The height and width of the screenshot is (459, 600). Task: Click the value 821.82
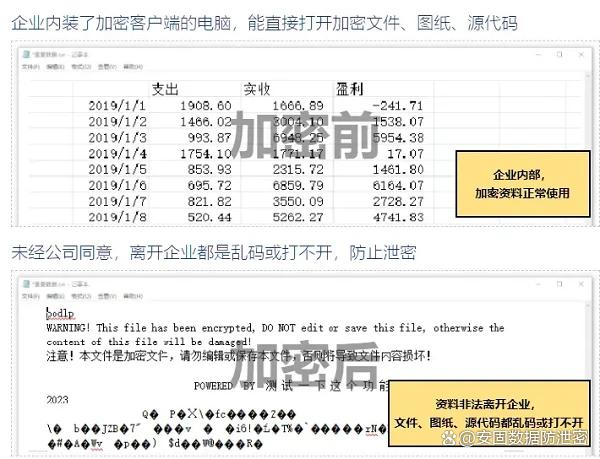(210, 201)
